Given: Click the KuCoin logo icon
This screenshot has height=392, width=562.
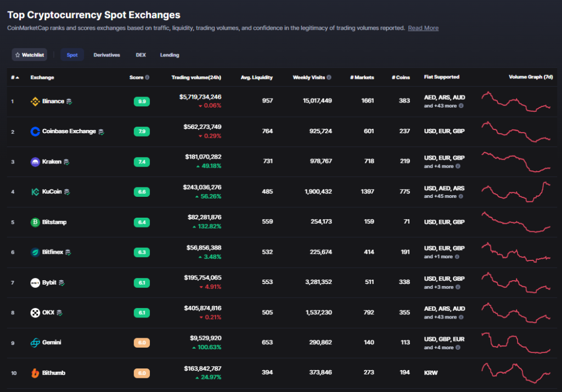Looking at the screenshot, I should pyautogui.click(x=35, y=192).
